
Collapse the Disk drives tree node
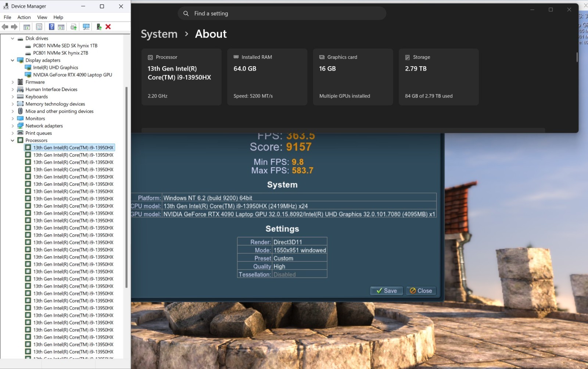(12, 38)
